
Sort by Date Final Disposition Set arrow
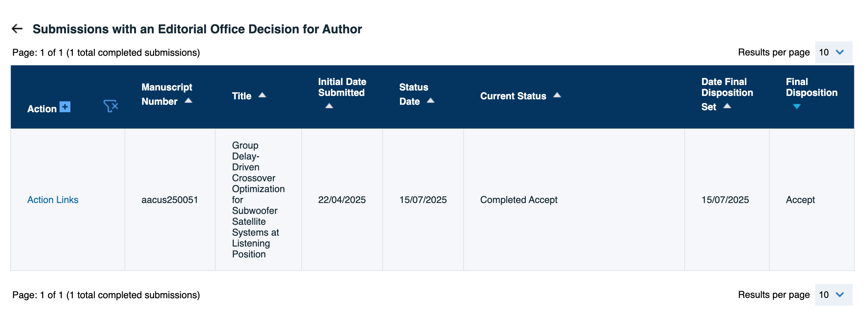[727, 106]
